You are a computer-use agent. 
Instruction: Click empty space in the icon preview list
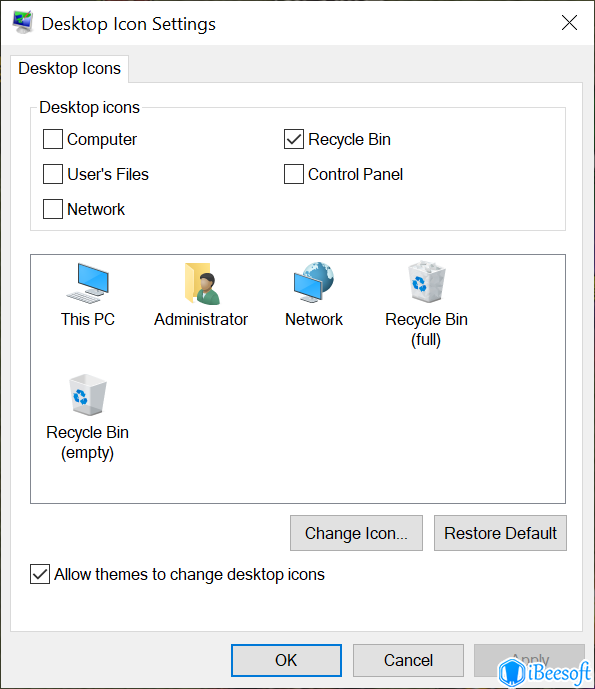click(352, 431)
